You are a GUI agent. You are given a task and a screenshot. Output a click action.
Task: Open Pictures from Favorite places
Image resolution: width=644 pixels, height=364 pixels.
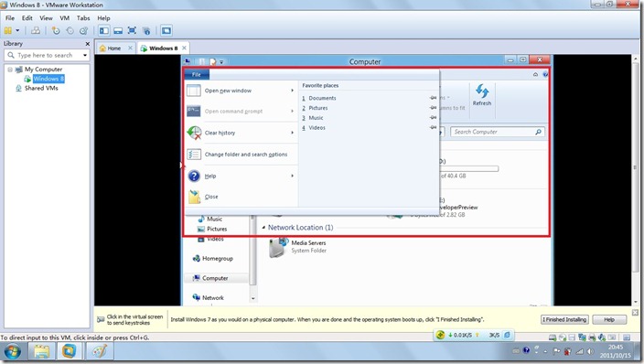tap(318, 108)
